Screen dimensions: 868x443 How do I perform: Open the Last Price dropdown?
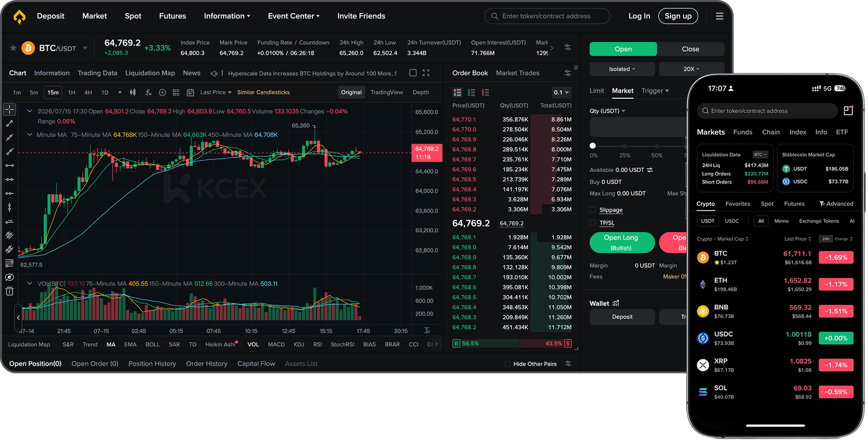pyautogui.click(x=216, y=92)
